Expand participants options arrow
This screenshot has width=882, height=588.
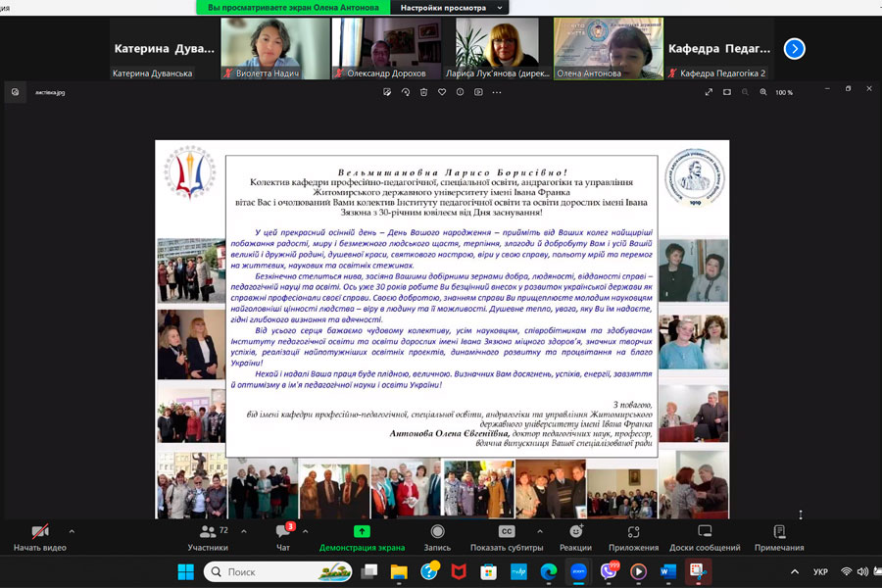click(244, 531)
